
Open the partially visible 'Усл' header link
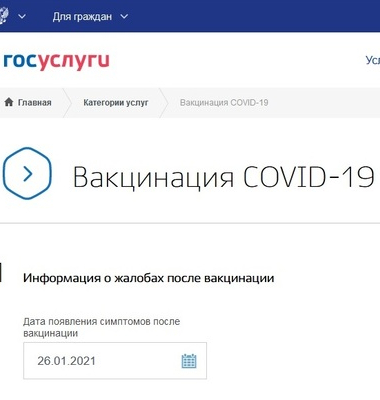[373, 60]
